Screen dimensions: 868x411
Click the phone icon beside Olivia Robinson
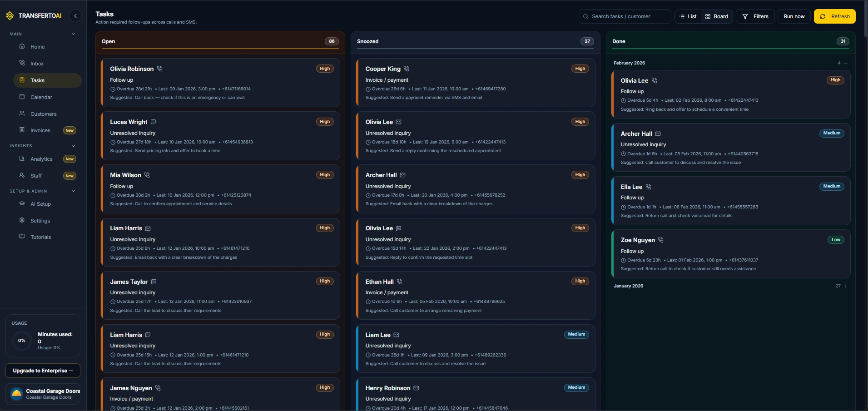[159, 69]
